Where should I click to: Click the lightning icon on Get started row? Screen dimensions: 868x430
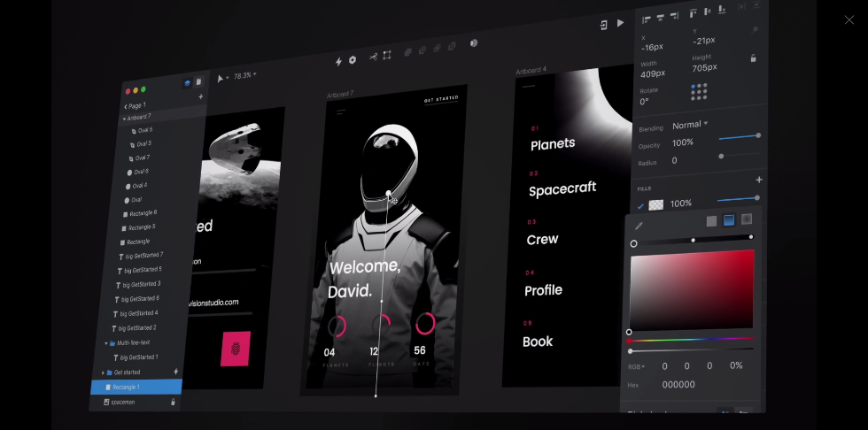pyautogui.click(x=176, y=372)
